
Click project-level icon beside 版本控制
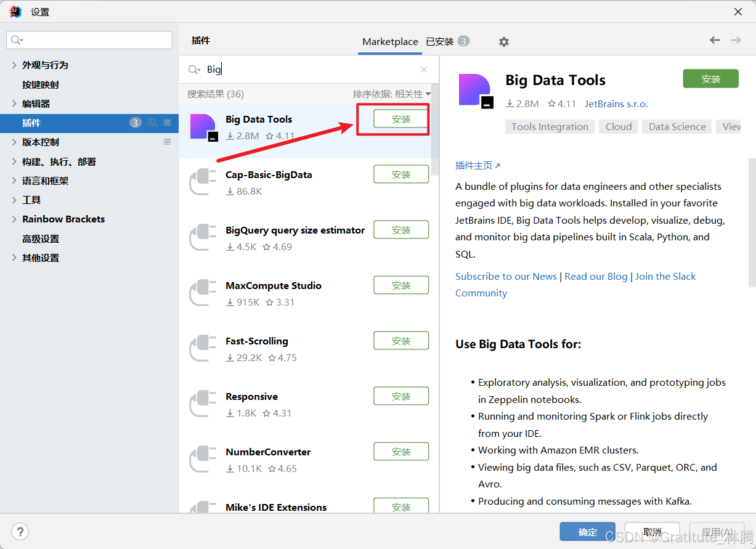(x=167, y=142)
